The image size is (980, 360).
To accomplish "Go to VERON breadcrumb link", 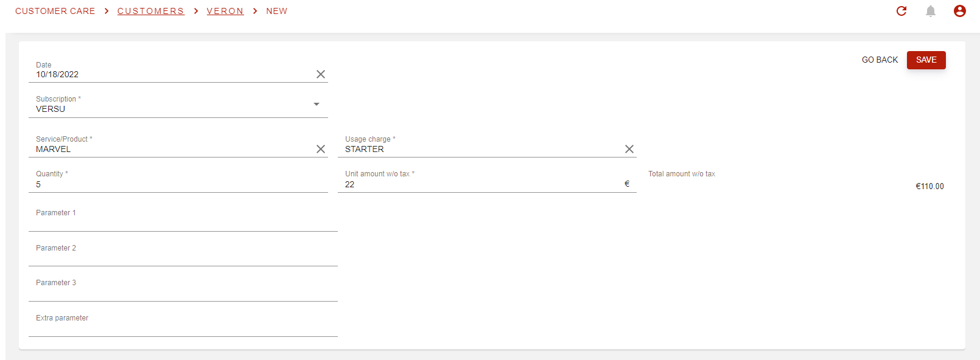I will pyautogui.click(x=225, y=11).
